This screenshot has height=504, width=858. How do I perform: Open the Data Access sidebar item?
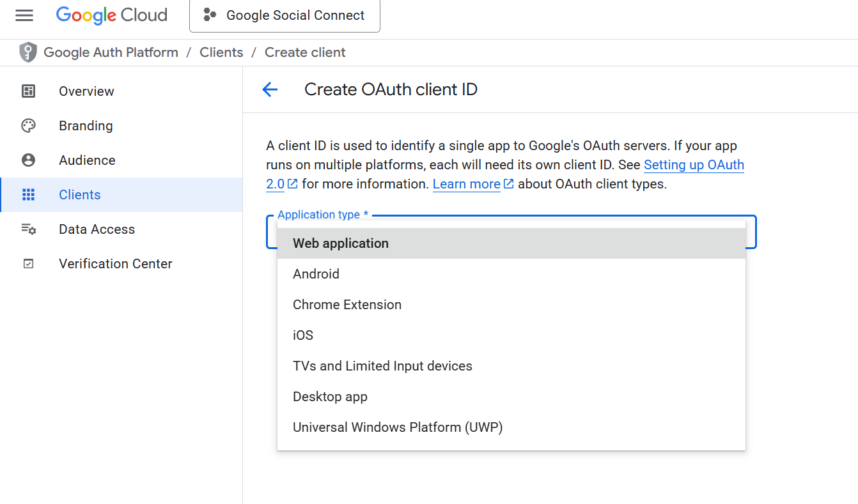point(121,229)
